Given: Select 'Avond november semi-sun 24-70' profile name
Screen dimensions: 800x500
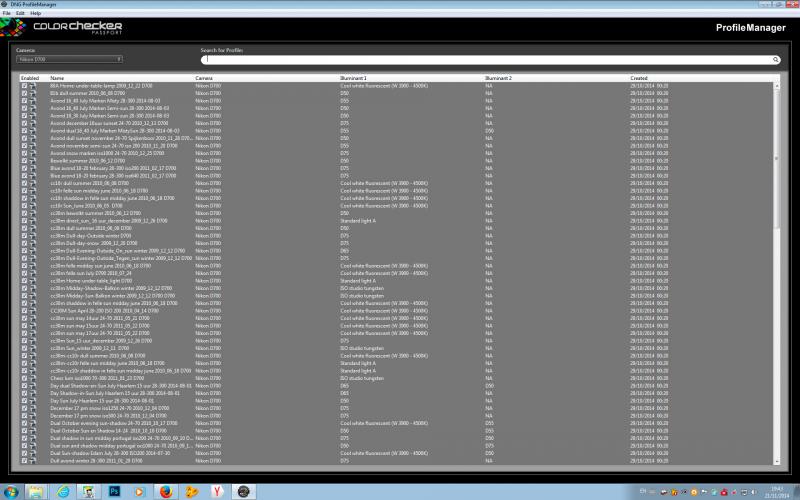Looking at the screenshot, I should 114,146.
